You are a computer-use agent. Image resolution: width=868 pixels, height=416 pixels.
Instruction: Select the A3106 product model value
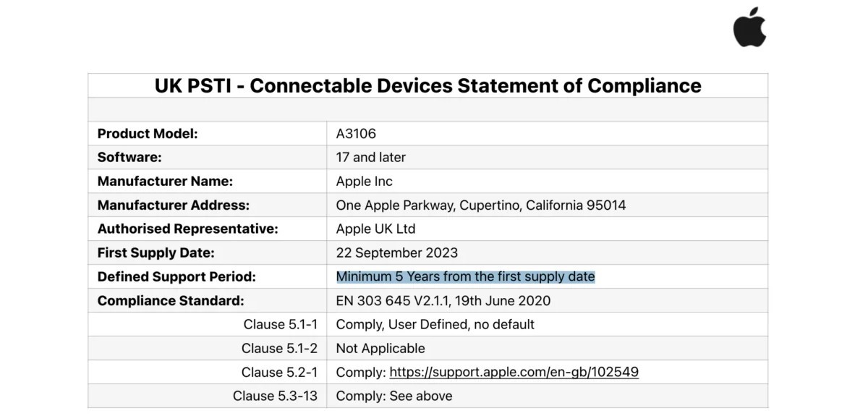[x=356, y=133]
